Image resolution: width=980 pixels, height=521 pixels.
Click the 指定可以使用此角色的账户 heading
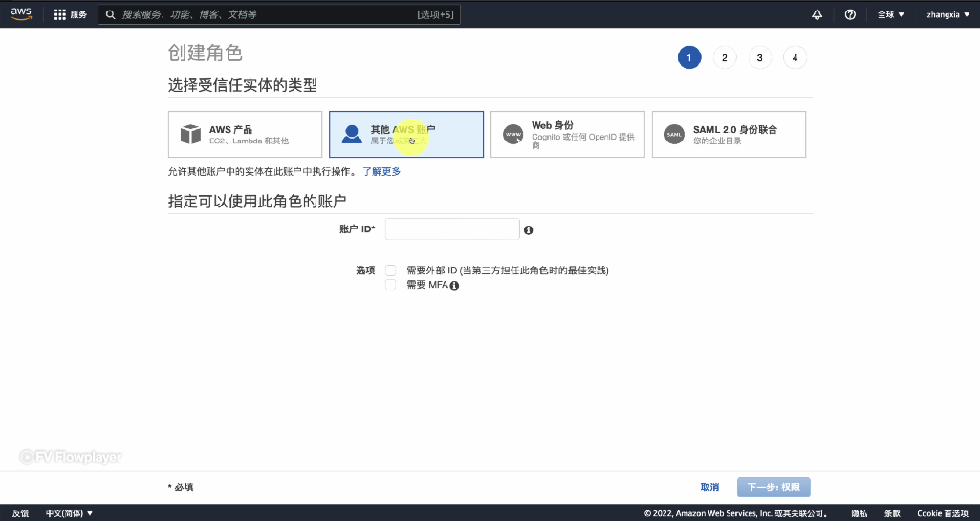tap(257, 201)
